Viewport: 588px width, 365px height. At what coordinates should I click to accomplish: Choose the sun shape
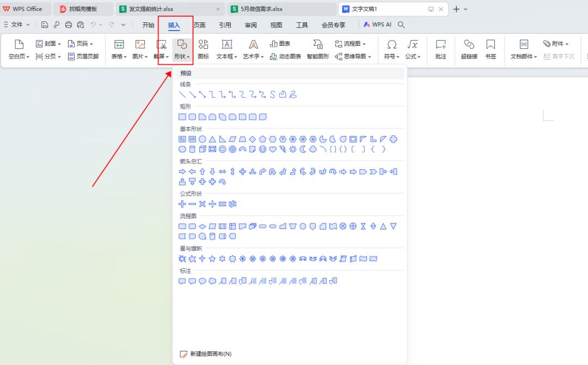293,150
